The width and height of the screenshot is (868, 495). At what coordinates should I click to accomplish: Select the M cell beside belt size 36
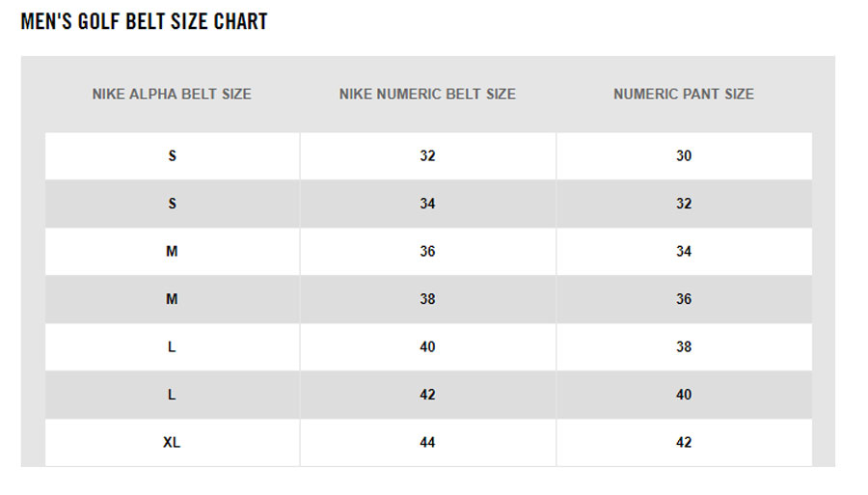(172, 252)
